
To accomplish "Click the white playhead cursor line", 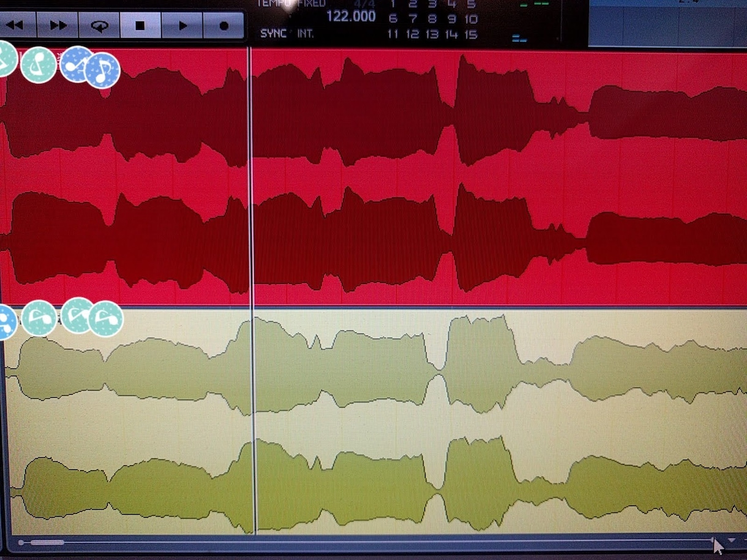I will point(251,291).
